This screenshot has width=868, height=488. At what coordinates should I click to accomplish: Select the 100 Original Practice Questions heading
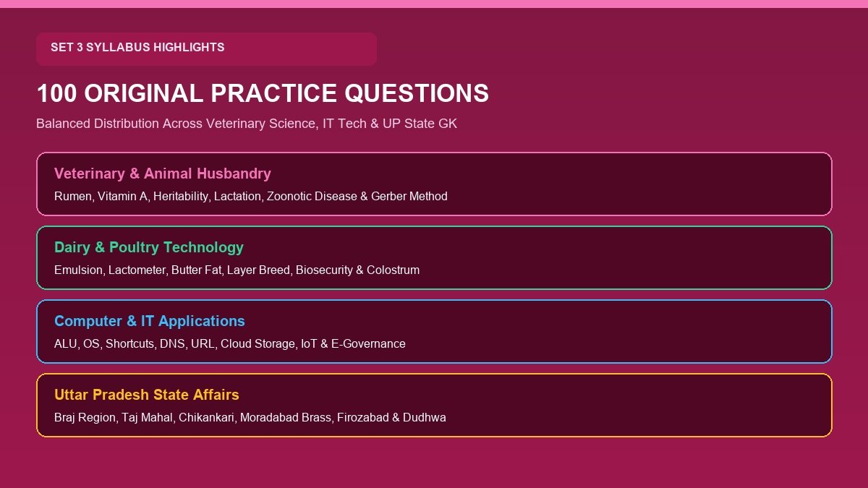pos(263,94)
